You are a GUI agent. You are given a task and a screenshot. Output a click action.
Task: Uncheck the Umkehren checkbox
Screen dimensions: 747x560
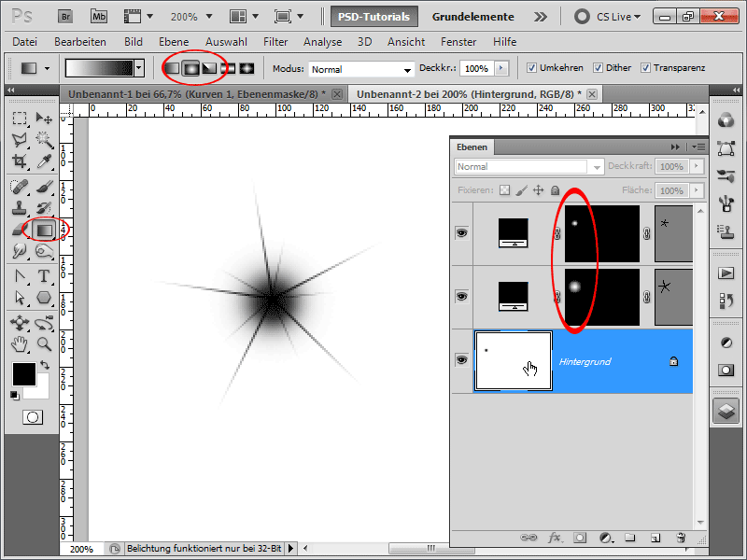(531, 68)
